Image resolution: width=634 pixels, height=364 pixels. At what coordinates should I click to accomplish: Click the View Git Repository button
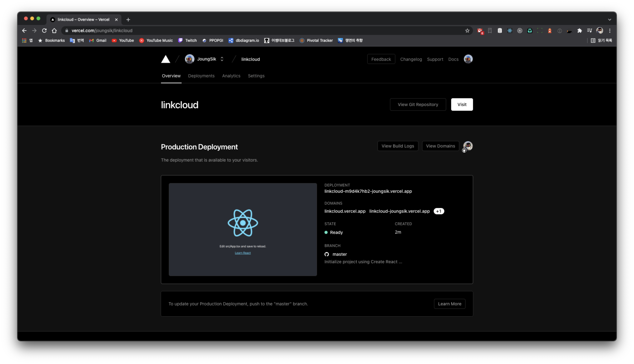click(x=418, y=104)
